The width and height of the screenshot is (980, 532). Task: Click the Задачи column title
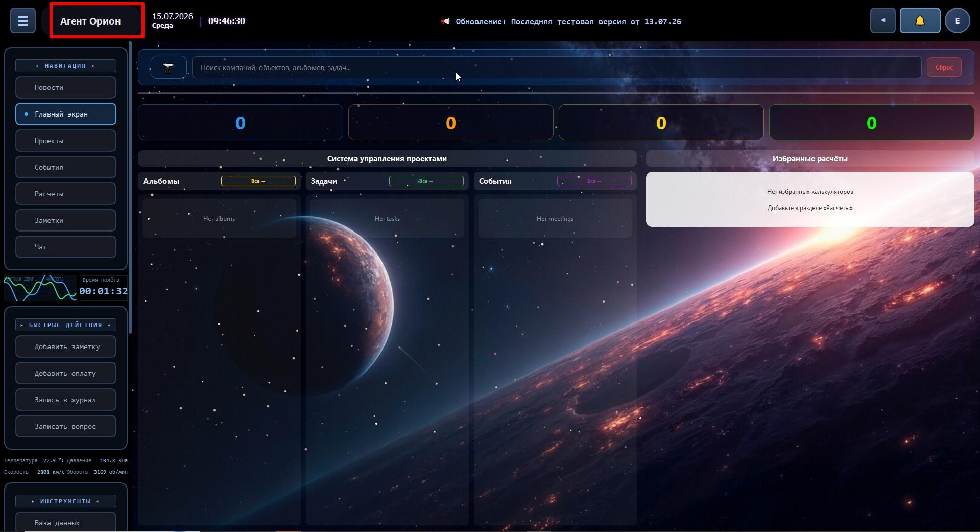point(324,181)
